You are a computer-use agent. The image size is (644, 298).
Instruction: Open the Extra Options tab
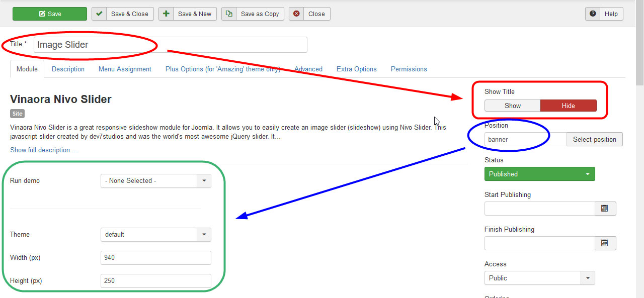tap(356, 69)
